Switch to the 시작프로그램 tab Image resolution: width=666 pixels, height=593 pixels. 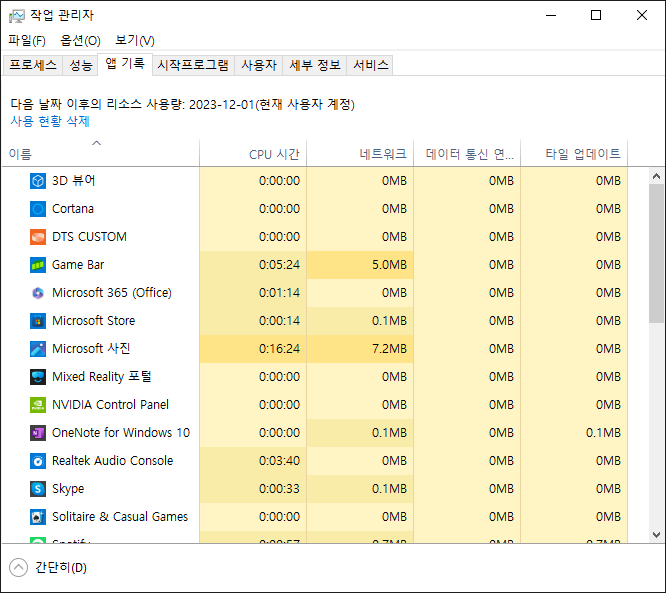(193, 65)
